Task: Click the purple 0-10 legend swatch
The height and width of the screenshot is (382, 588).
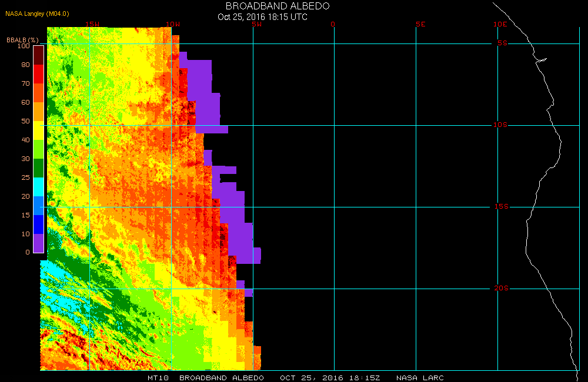Action: (39, 243)
